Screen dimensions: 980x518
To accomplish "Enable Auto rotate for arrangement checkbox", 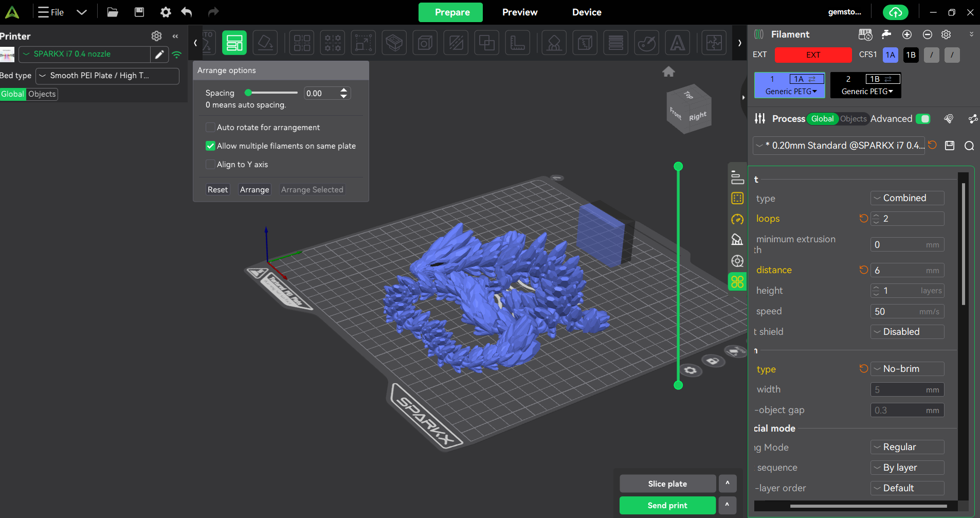I will click(x=210, y=128).
